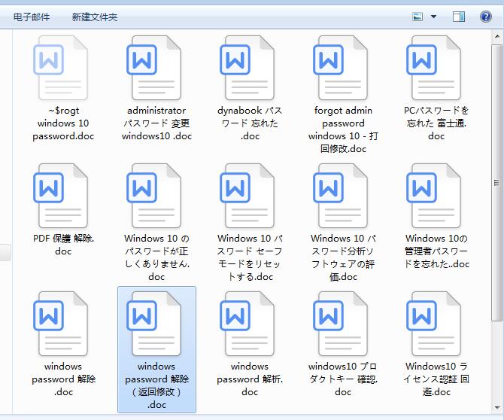Image resolution: width=504 pixels, height=420 pixels.
Task: Click the change view icon
Action: point(417,17)
